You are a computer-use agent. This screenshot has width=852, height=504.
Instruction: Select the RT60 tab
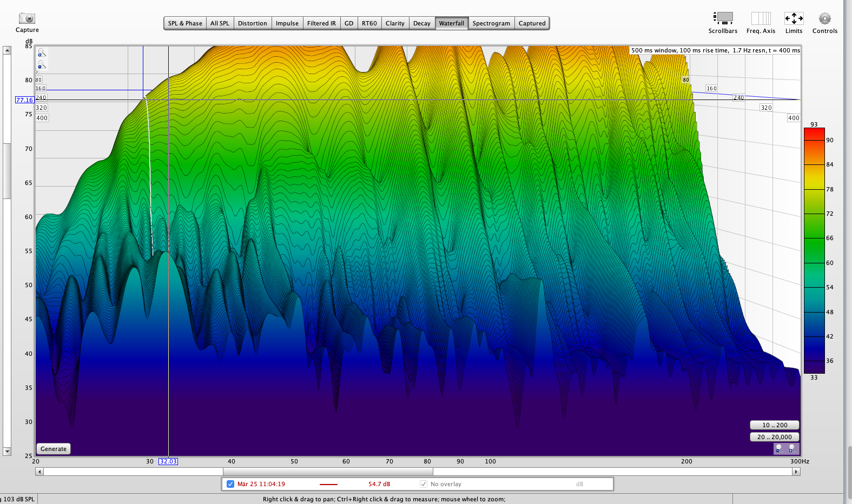(369, 23)
